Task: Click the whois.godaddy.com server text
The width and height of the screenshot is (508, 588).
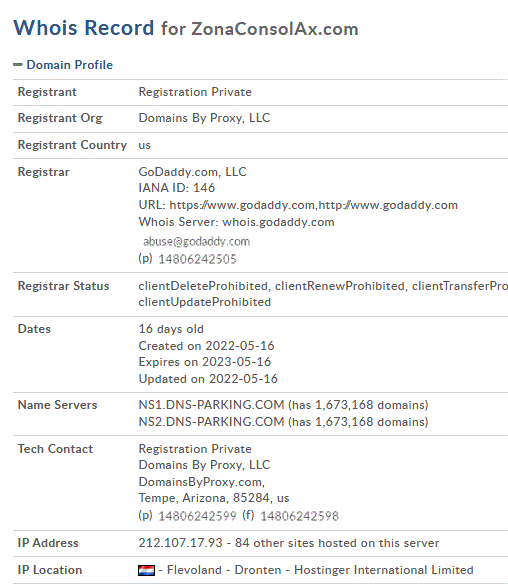Action: (x=278, y=222)
